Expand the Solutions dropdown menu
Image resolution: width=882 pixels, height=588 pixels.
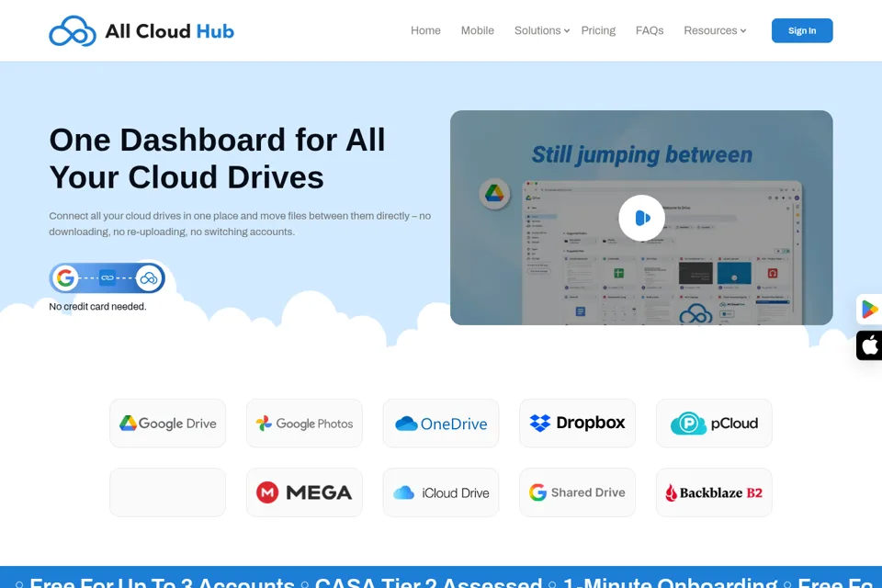tap(542, 30)
